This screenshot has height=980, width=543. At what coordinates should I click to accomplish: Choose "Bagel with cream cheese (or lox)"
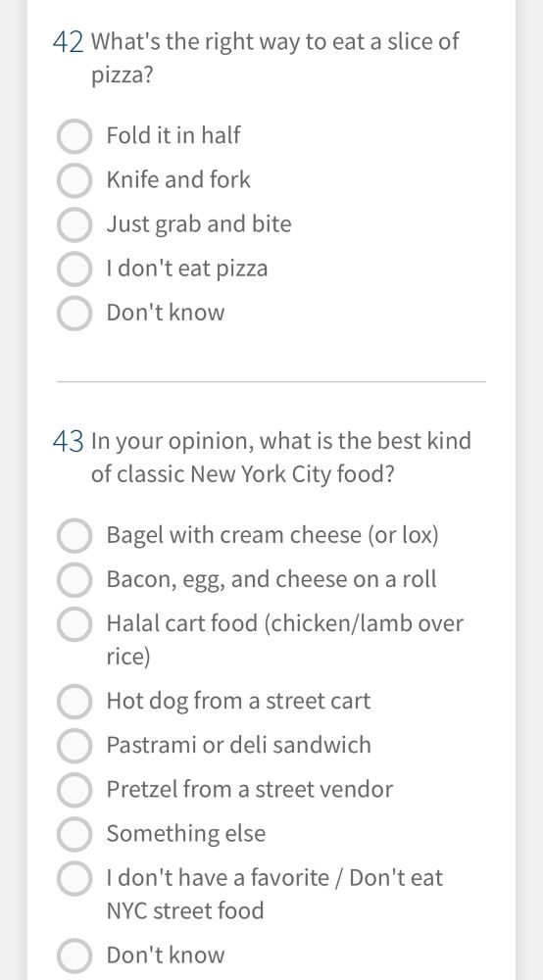coord(74,536)
